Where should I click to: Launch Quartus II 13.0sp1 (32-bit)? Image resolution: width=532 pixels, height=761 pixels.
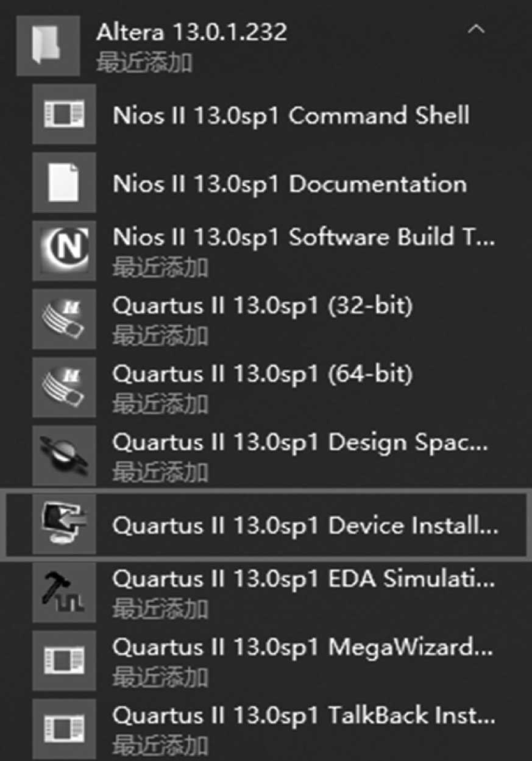click(262, 305)
